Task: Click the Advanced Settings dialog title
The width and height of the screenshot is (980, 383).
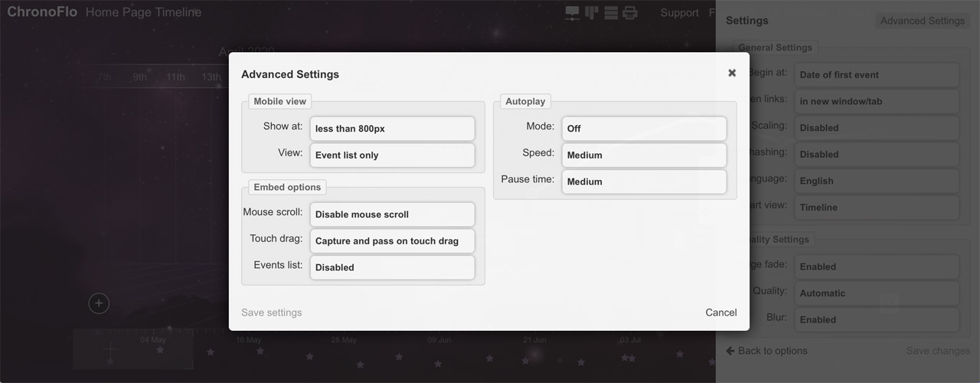Action: click(x=290, y=74)
